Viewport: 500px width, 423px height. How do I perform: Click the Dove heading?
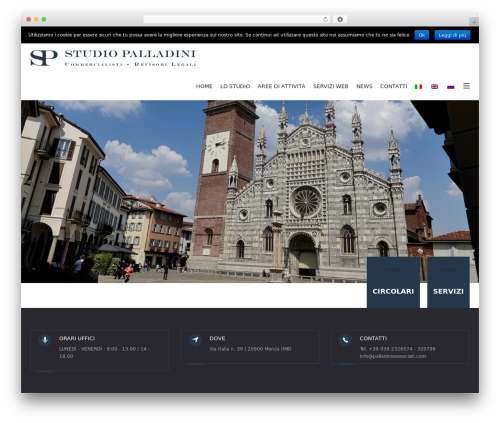(217, 338)
